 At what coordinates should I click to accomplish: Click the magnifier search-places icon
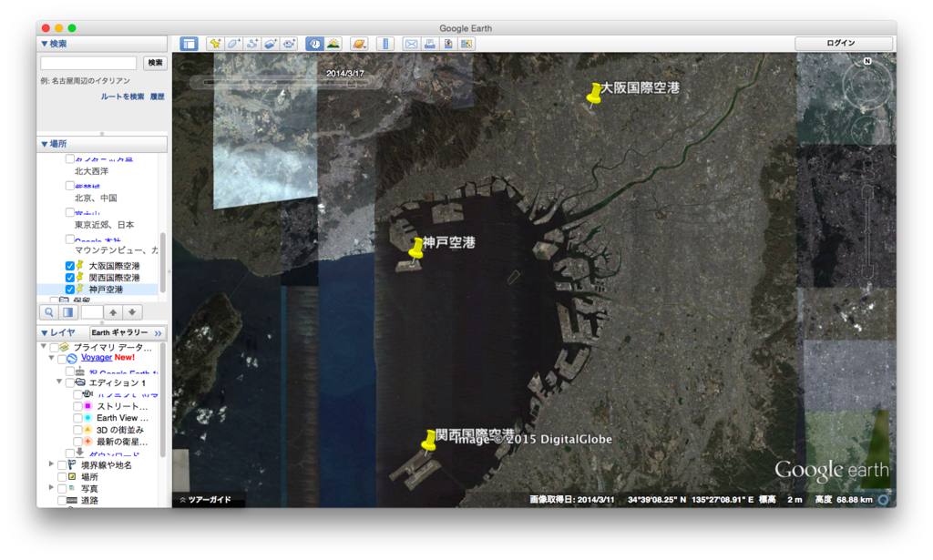(49, 312)
